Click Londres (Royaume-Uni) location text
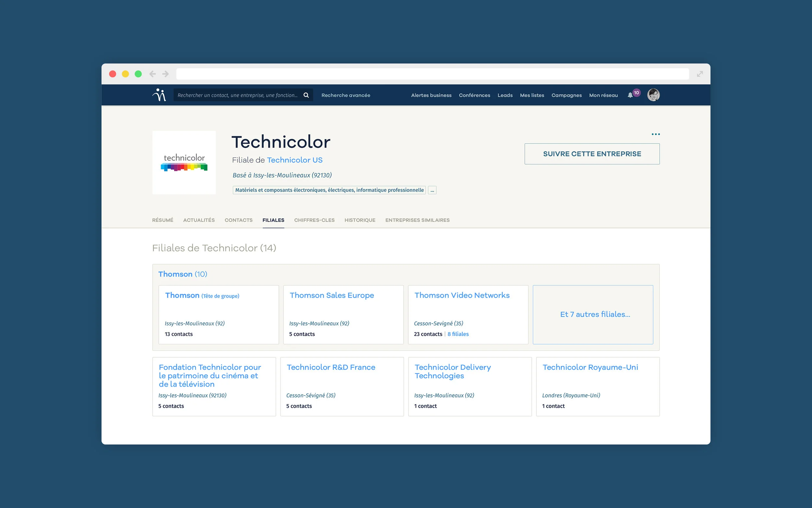The width and height of the screenshot is (812, 508). tap(571, 396)
